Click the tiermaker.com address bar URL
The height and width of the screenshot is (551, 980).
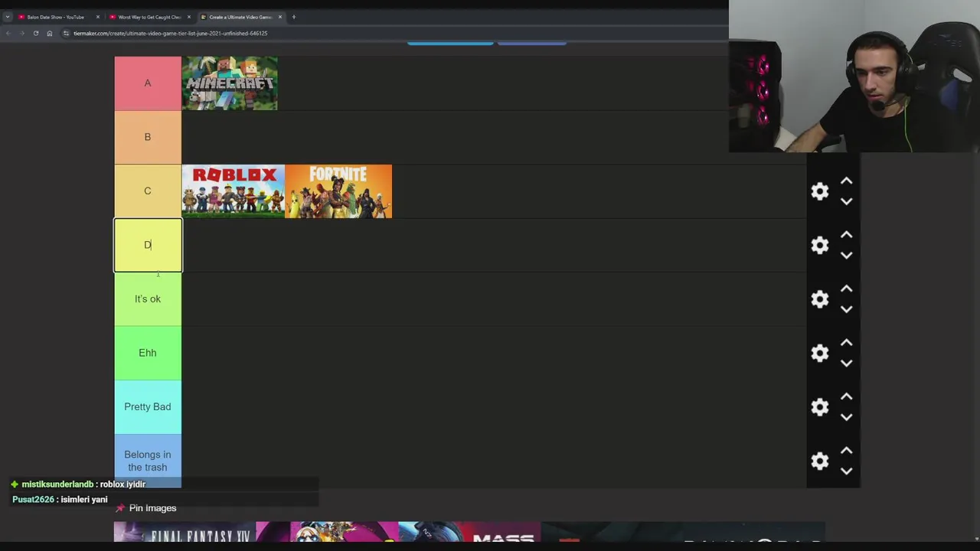coord(170,33)
